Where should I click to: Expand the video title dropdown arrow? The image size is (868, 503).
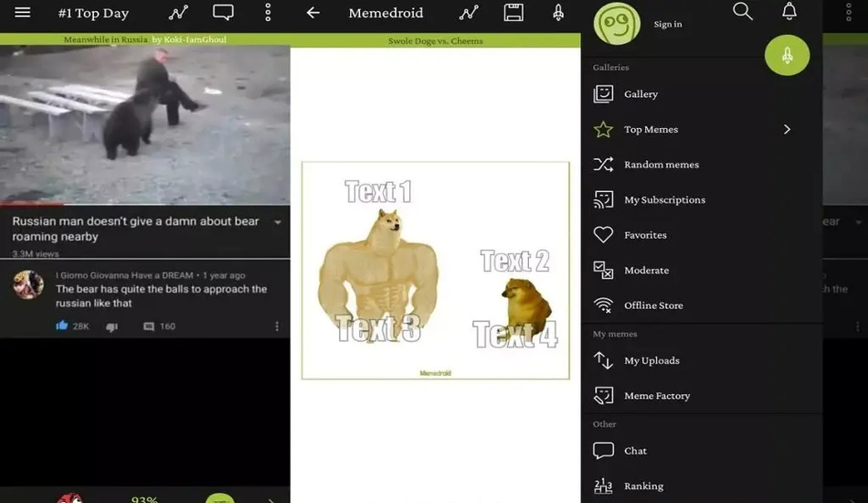point(278,222)
